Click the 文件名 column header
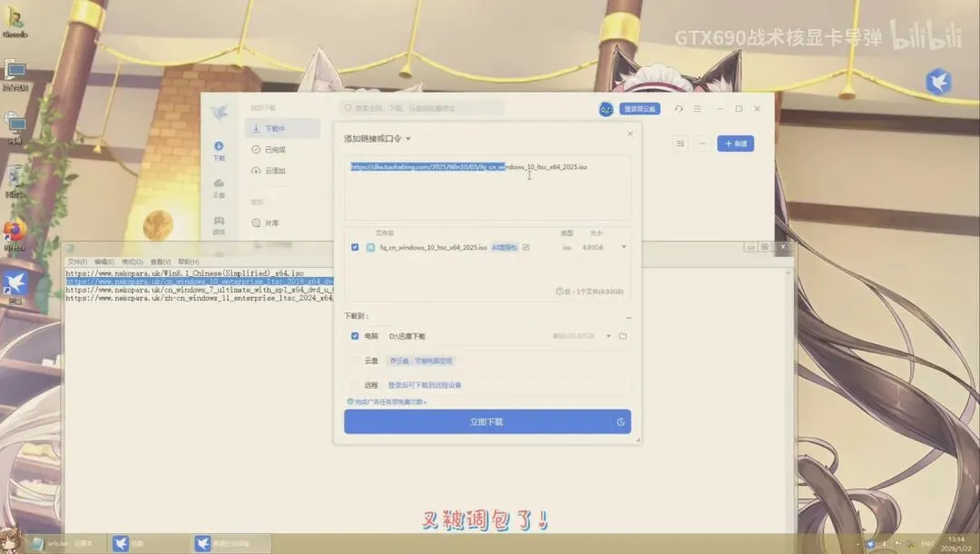 tap(385, 233)
